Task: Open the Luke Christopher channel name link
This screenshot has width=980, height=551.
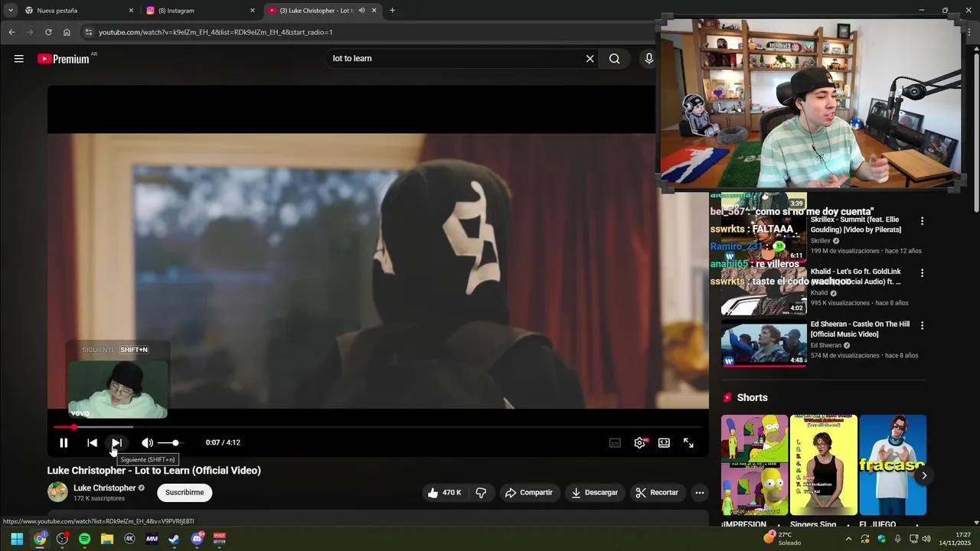Action: [x=104, y=488]
